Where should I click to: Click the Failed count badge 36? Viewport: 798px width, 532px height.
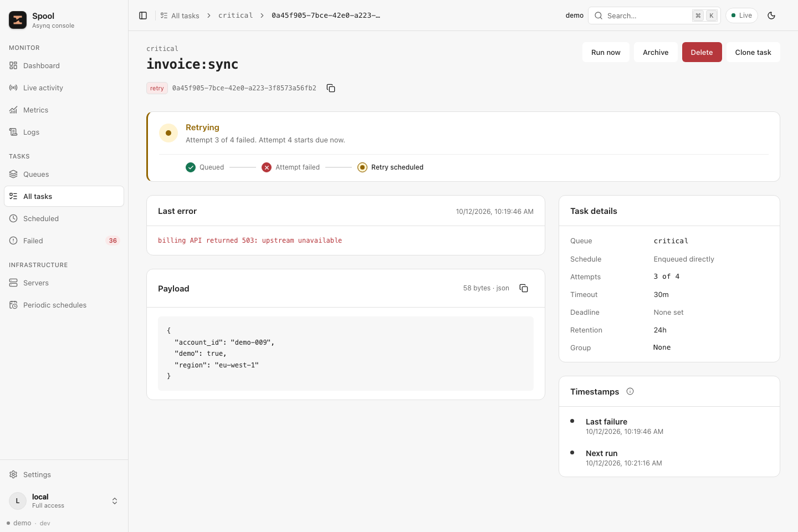tap(113, 241)
